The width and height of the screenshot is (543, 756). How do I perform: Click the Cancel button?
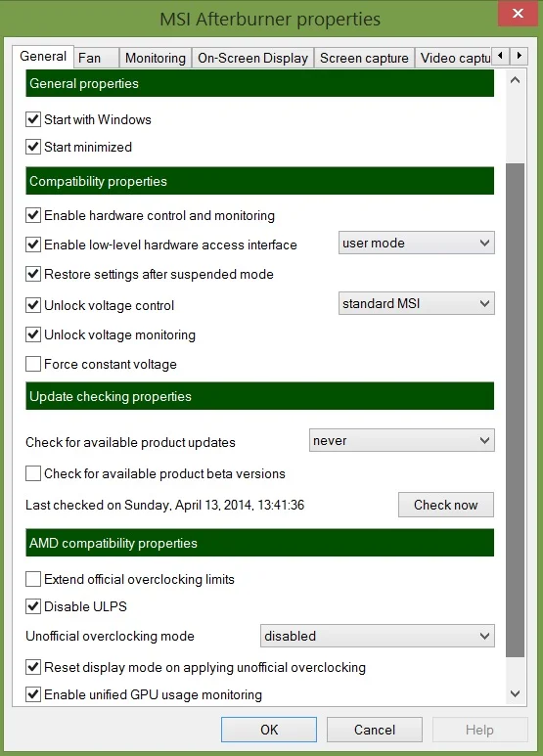click(x=375, y=730)
